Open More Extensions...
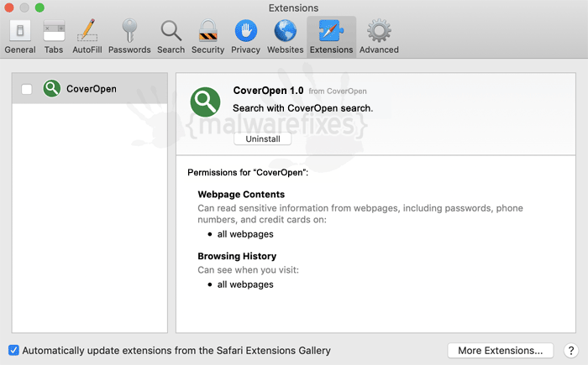This screenshot has height=365, width=588. pyautogui.click(x=501, y=351)
